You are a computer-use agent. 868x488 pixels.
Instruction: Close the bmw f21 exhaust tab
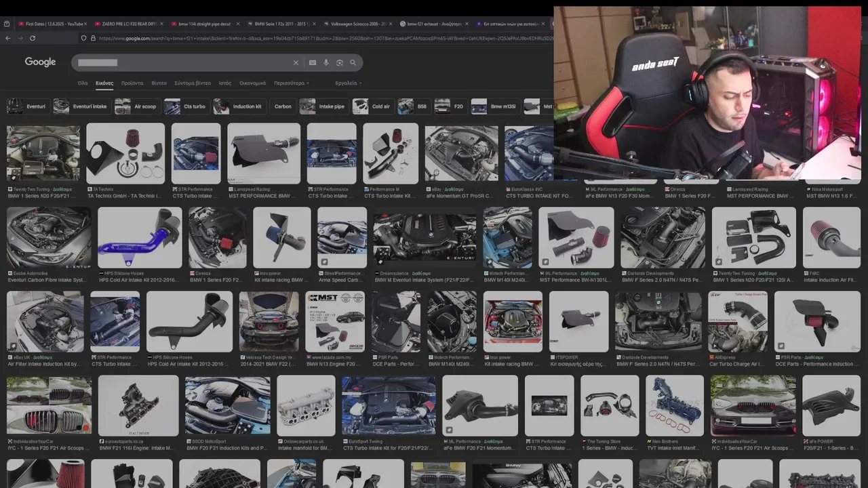click(x=465, y=24)
